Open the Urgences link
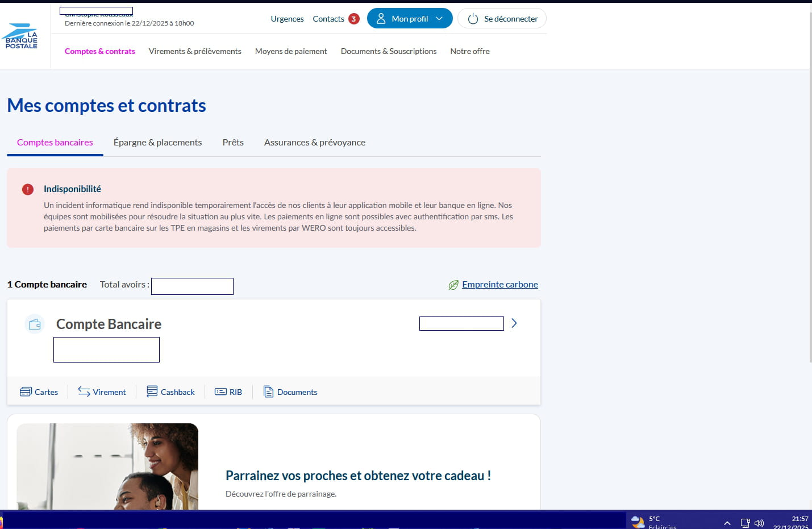Image resolution: width=812 pixels, height=529 pixels. pos(287,19)
